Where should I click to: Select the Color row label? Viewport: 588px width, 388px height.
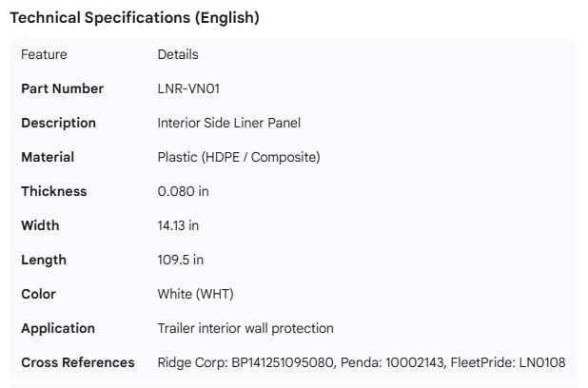pyautogui.click(x=38, y=294)
